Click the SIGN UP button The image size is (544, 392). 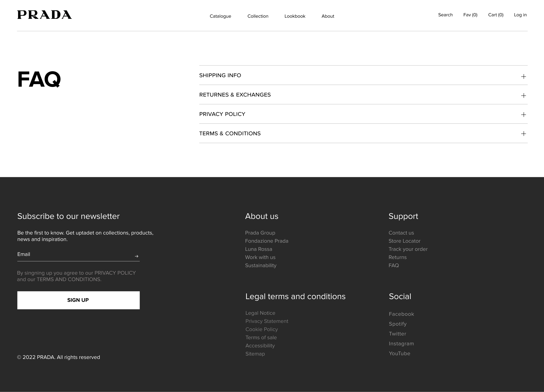[x=78, y=300]
